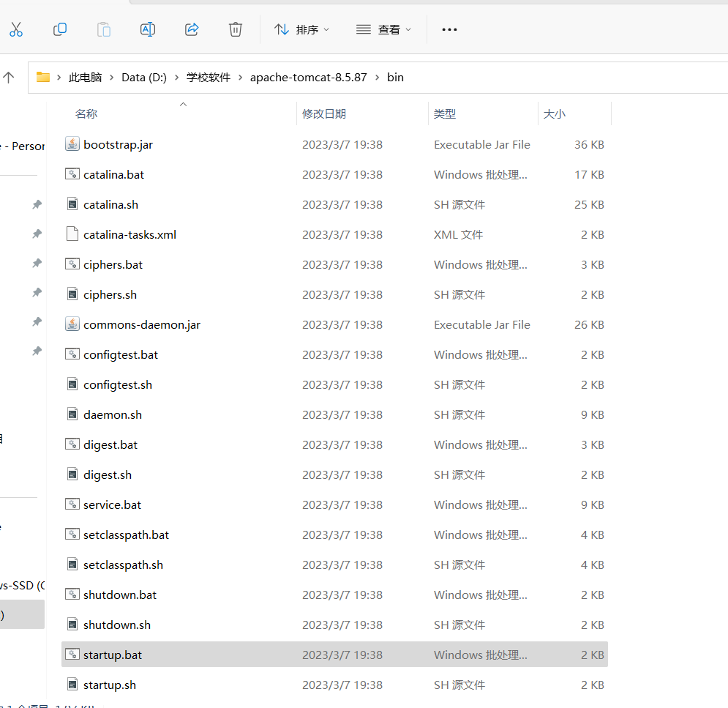728x708 pixels.
Task: Select digest.sh file icon
Action: (72, 474)
